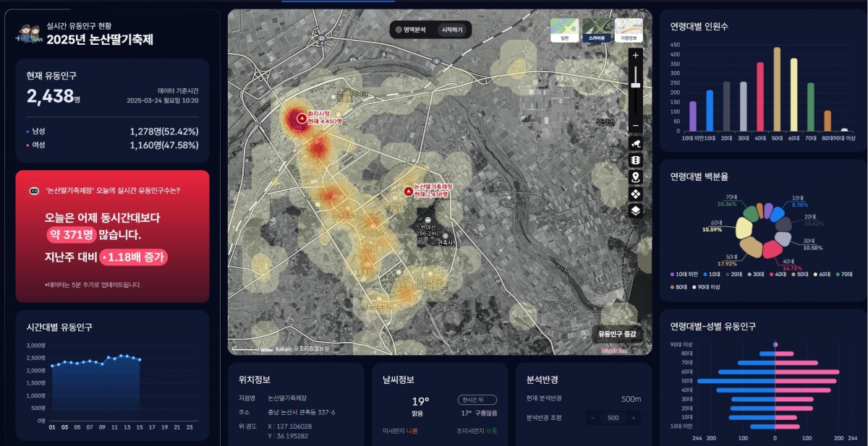Click the 50대 male bar in pyramid chart
The height and width of the screenshot is (446, 868).
click(x=736, y=380)
